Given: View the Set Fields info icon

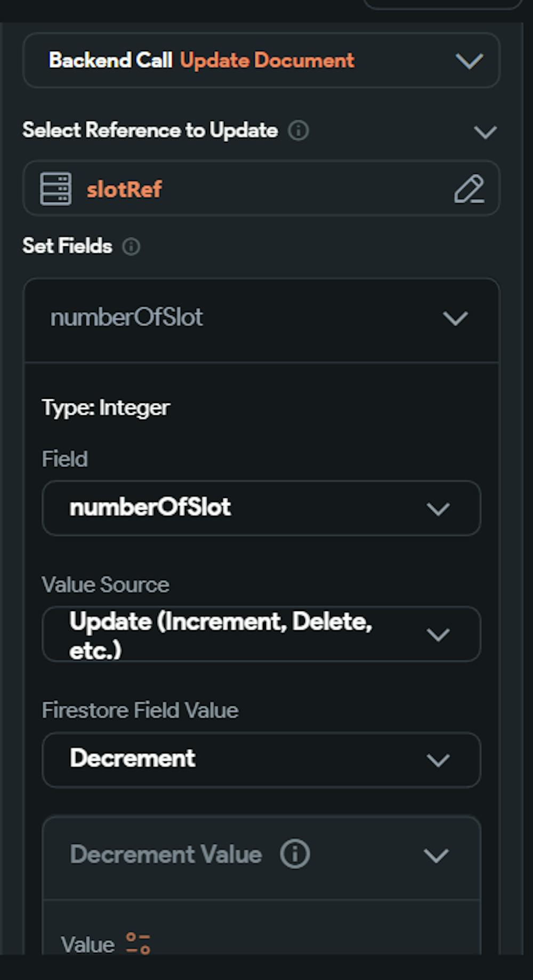Looking at the screenshot, I should coord(132,246).
